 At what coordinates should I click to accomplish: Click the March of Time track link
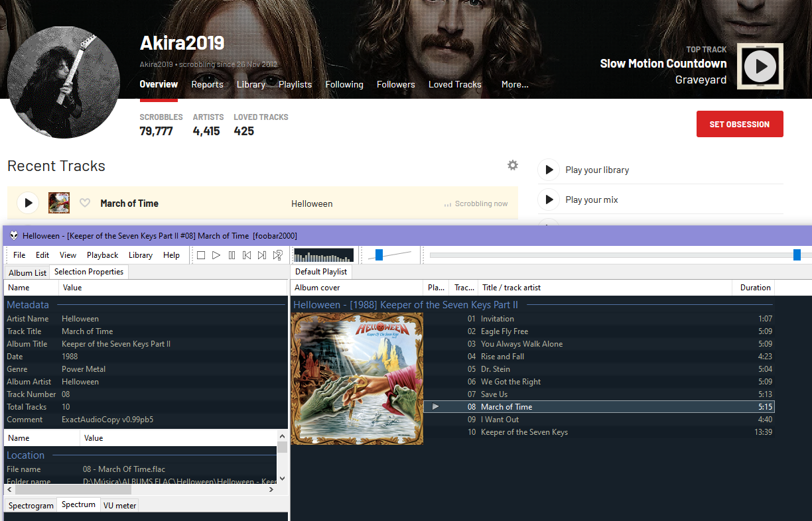pyautogui.click(x=129, y=203)
